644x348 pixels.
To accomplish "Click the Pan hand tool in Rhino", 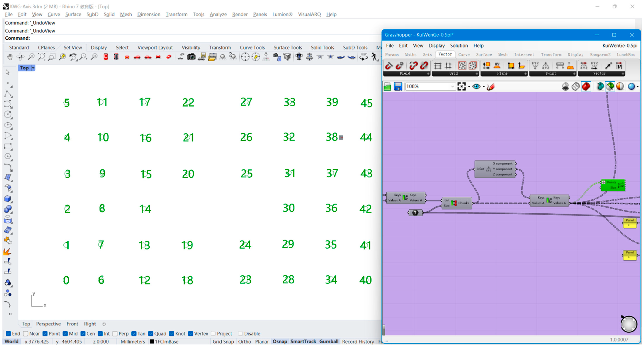I will point(10,57).
